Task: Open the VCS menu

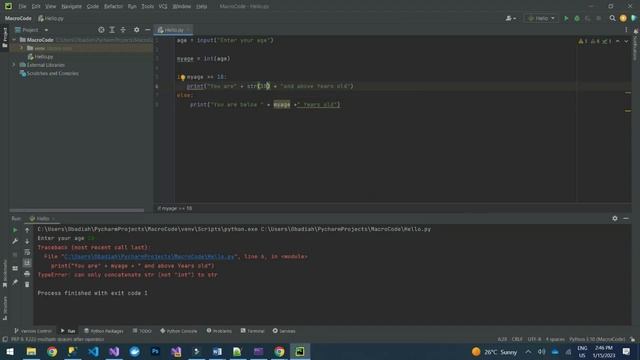Action: pos(163,6)
